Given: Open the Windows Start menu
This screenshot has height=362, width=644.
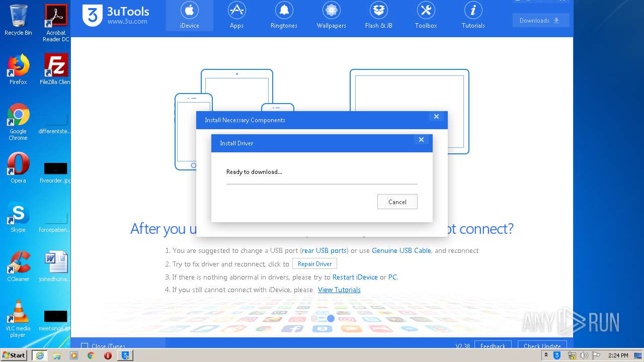Looking at the screenshot, I should [x=14, y=355].
